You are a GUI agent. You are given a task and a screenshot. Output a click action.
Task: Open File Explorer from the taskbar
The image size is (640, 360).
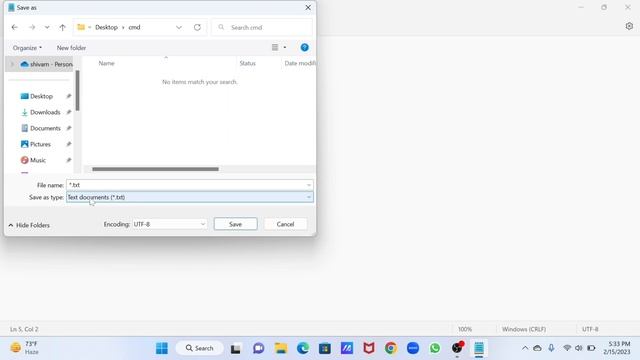[x=281, y=348]
